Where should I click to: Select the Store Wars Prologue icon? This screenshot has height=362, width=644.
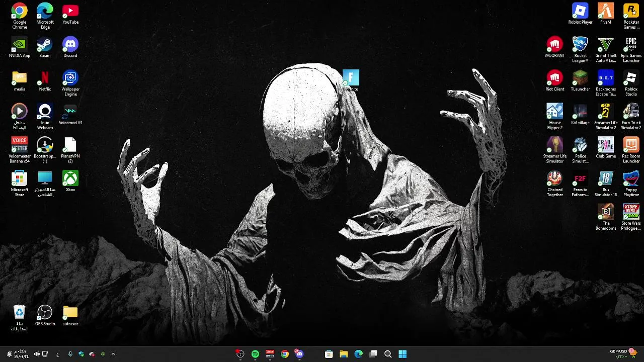pyautogui.click(x=631, y=217)
